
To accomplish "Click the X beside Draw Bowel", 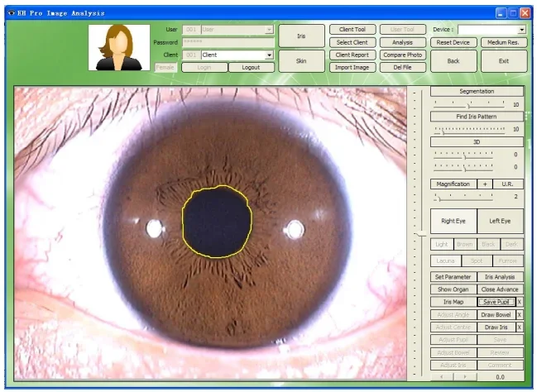I will 520,314.
